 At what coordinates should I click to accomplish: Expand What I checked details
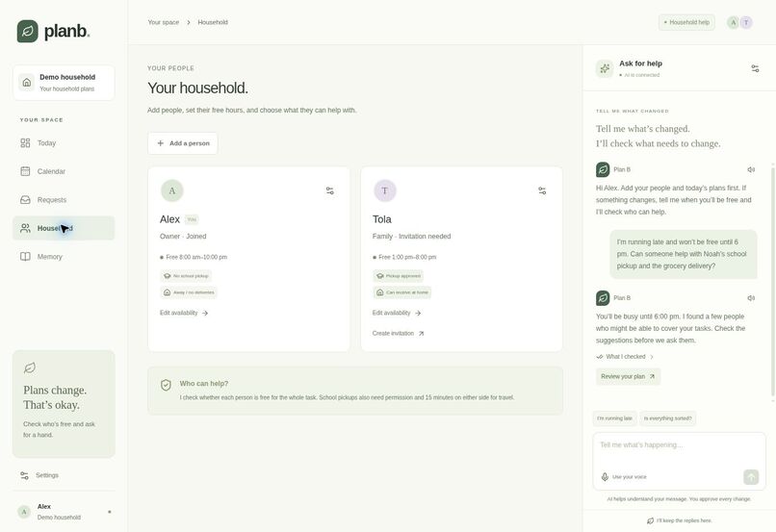click(625, 357)
